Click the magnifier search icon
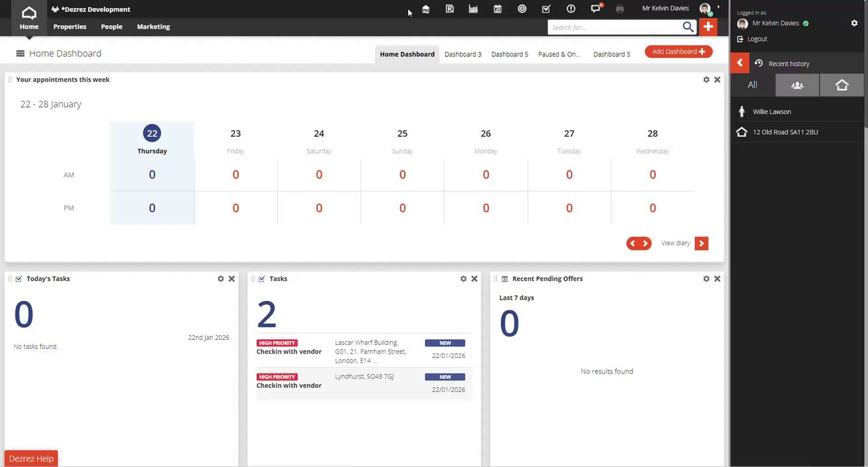Screen dimensions: 868x467 point(688,27)
